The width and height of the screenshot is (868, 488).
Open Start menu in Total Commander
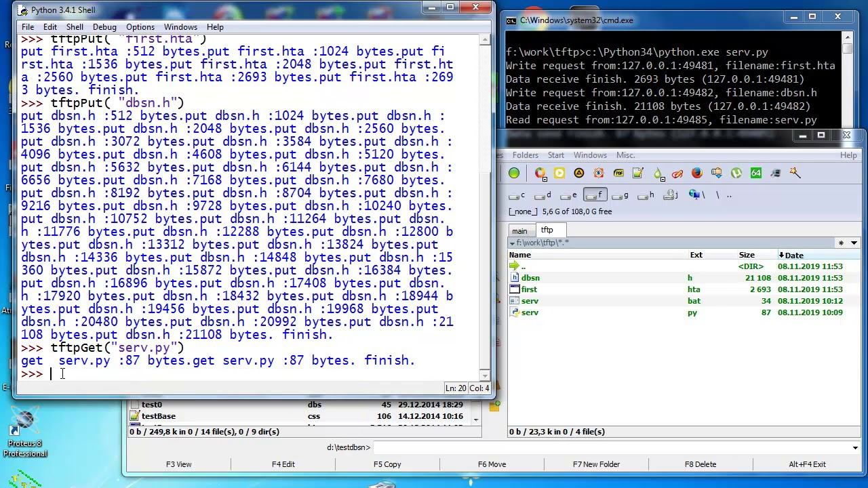(556, 155)
